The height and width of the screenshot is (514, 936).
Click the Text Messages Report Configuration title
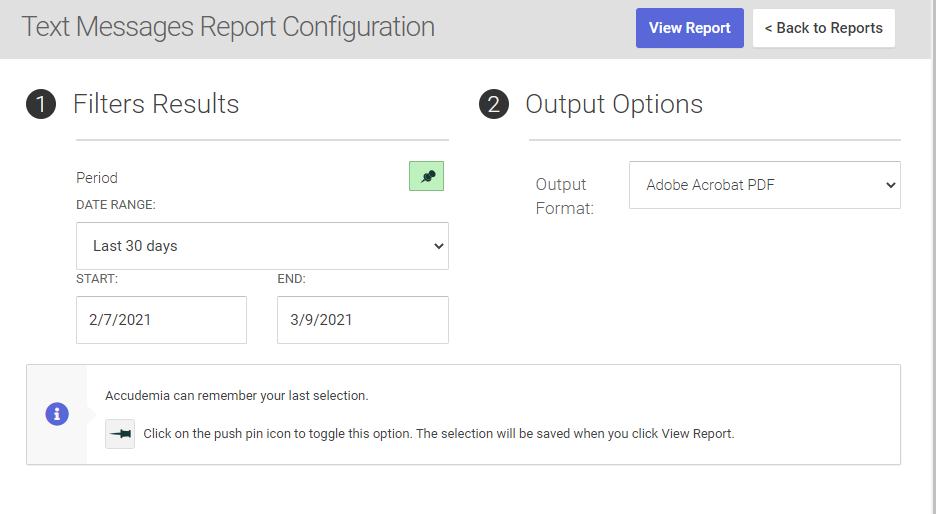coord(228,27)
